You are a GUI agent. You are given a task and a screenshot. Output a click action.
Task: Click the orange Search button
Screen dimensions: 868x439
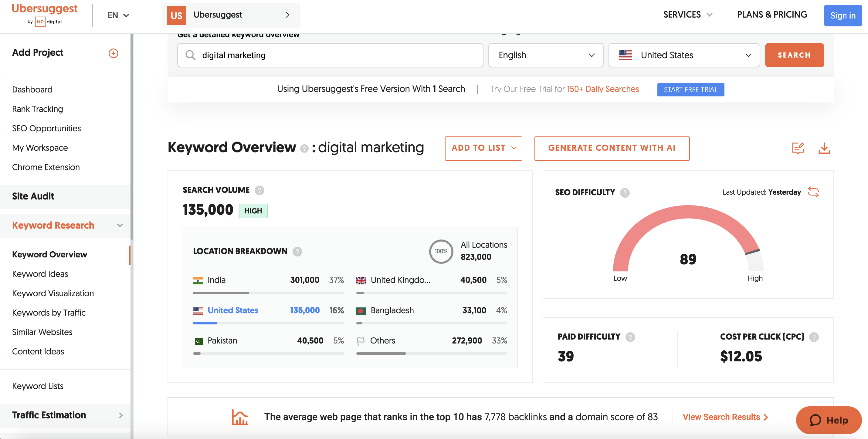794,55
